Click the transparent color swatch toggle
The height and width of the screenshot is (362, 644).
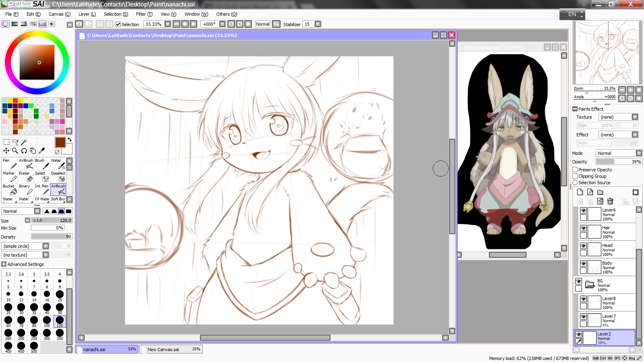pyautogui.click(x=57, y=152)
